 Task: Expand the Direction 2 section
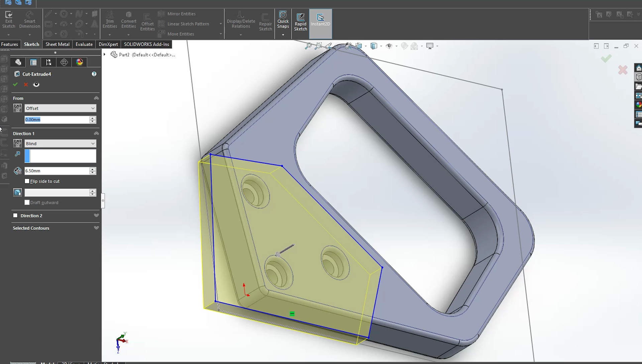(96, 215)
